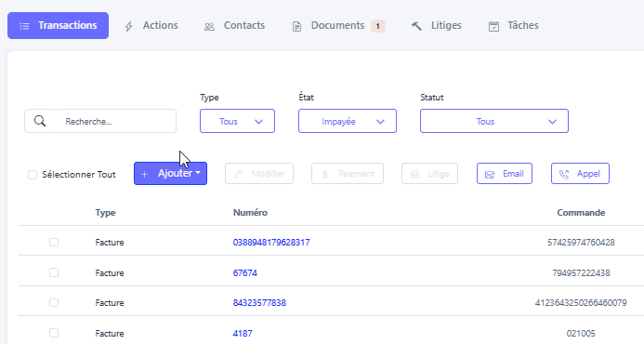Tick checkbox for invoice 4187
This screenshot has width=644, height=344.
click(x=54, y=333)
